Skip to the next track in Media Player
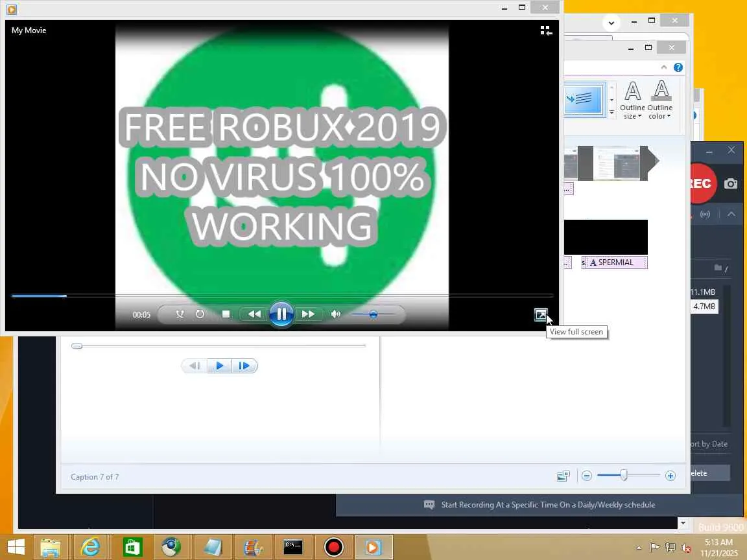Viewport: 747px width, 560px height. click(308, 314)
